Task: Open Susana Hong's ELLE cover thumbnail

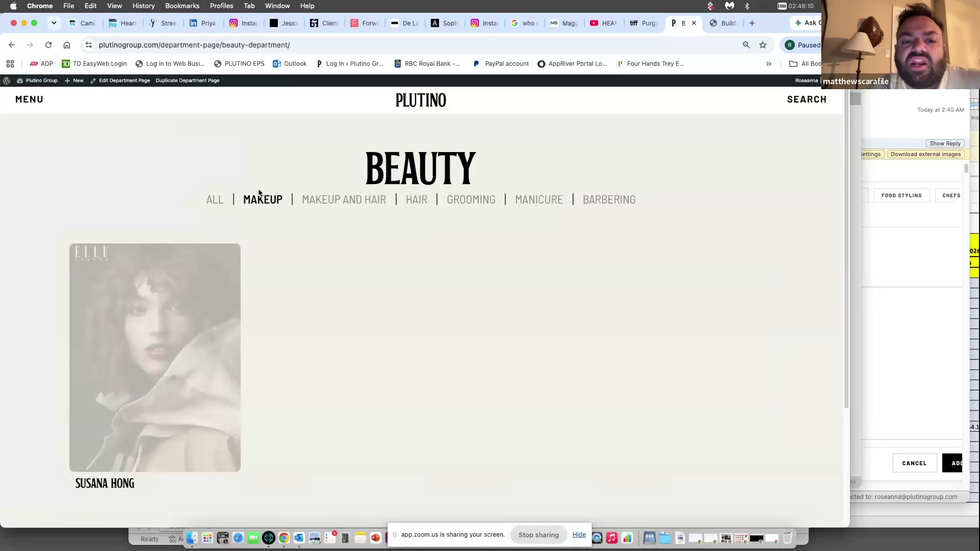Action: point(155,357)
